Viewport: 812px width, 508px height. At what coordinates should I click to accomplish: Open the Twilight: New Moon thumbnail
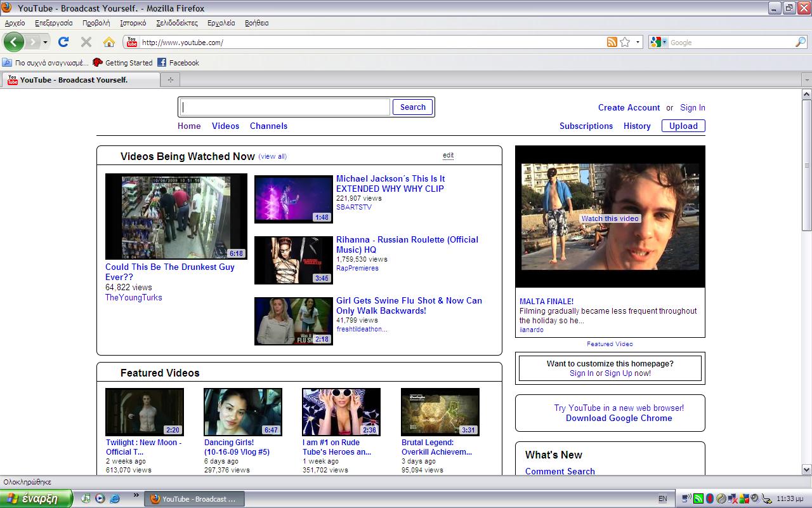(x=145, y=412)
